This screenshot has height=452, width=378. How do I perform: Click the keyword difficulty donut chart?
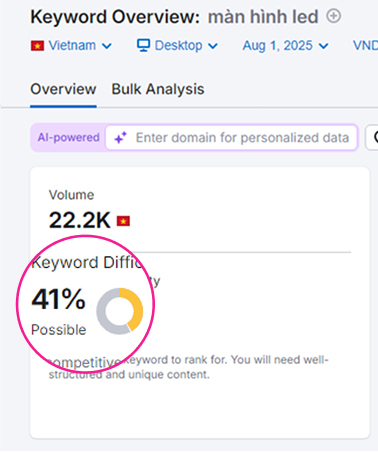120,311
